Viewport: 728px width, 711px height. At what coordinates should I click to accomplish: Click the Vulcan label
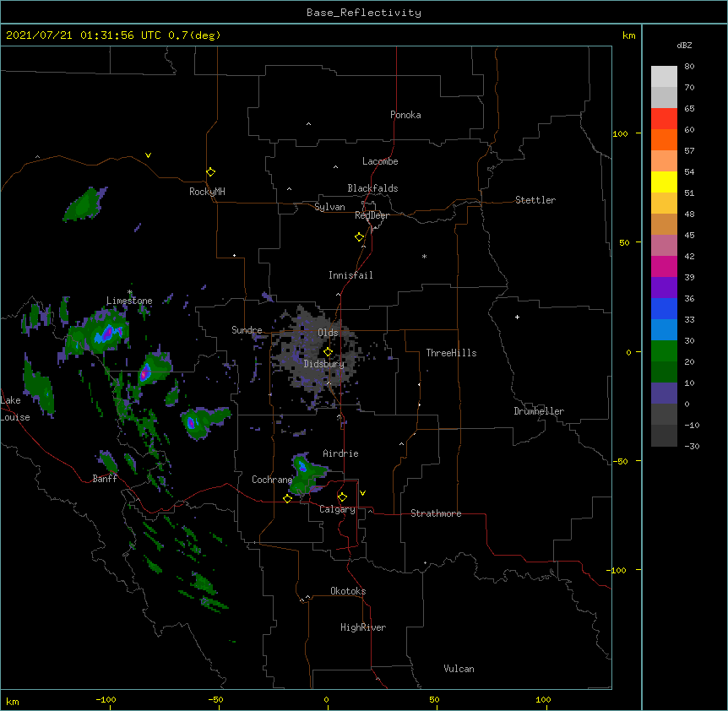coord(459,669)
